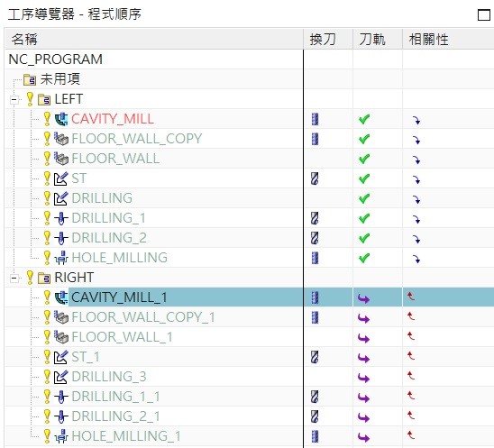Click the tool change icon for DRILLING_2
Viewport: 494px width, 448px height.
(x=315, y=238)
